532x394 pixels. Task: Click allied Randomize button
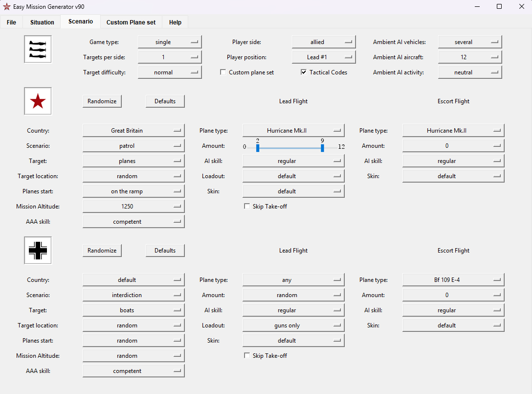(102, 101)
